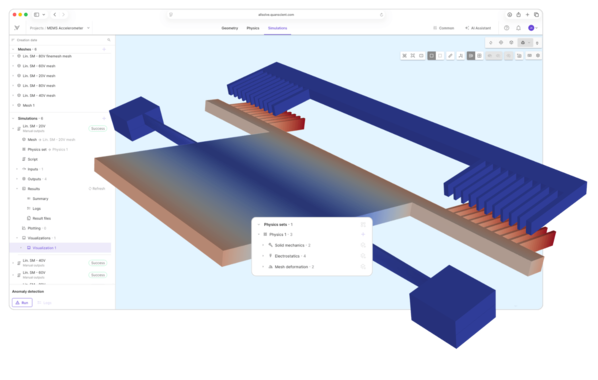Expand the Mesh 1 row chevron
The width and height of the screenshot is (598, 380).
13,105
